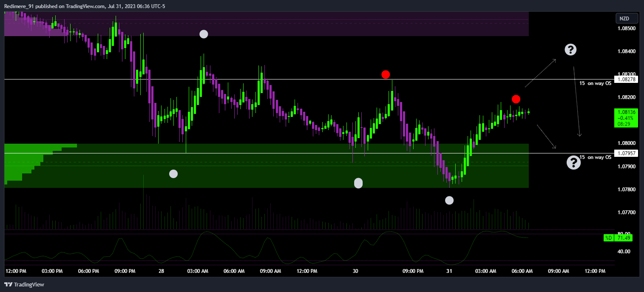Screen dimensions: 644x292
Task: Select the upper '15 on way OS' text
Action: [595, 83]
